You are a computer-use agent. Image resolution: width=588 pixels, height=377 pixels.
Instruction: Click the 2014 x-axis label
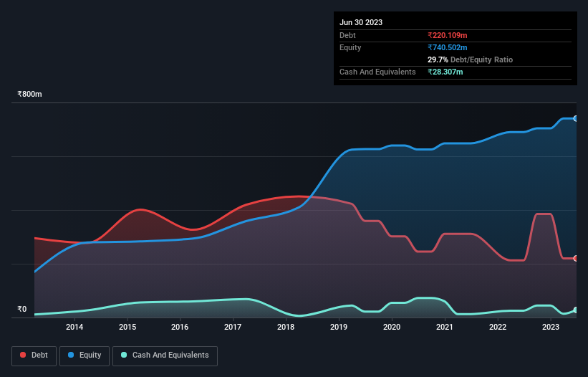[74, 327]
